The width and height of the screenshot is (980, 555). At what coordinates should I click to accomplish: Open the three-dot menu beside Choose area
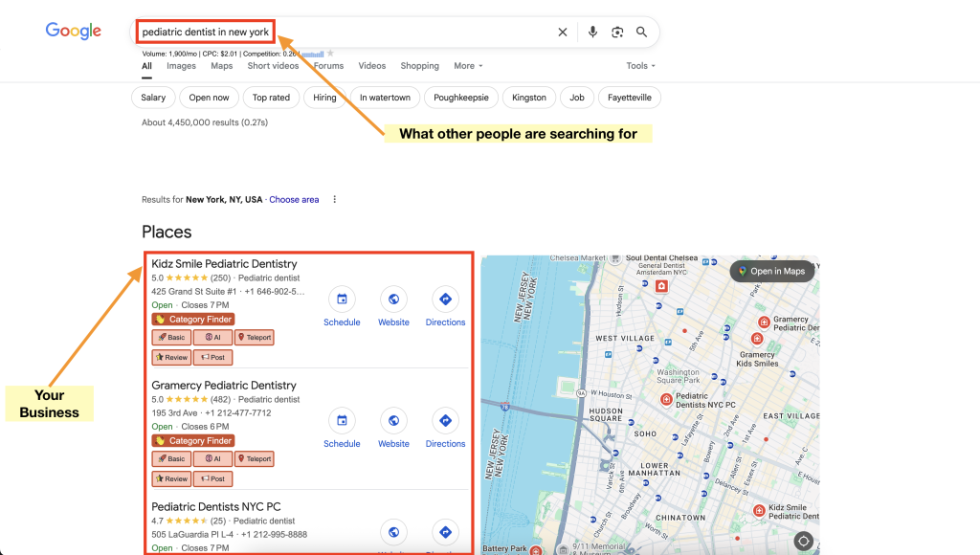(334, 199)
